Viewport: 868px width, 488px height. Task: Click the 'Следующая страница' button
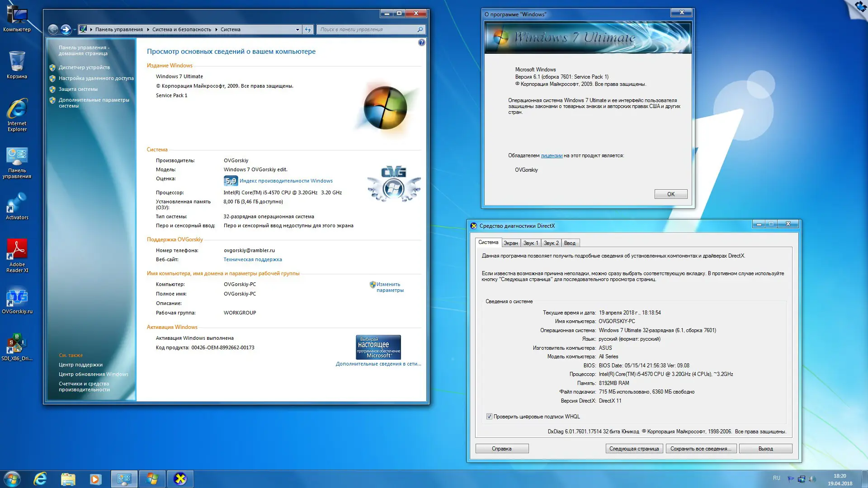coord(634,449)
